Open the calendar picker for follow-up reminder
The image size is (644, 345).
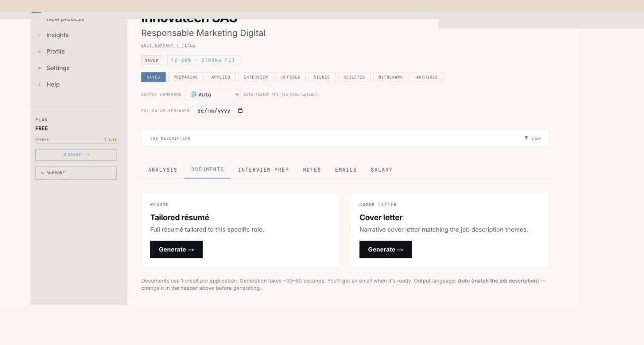240,111
